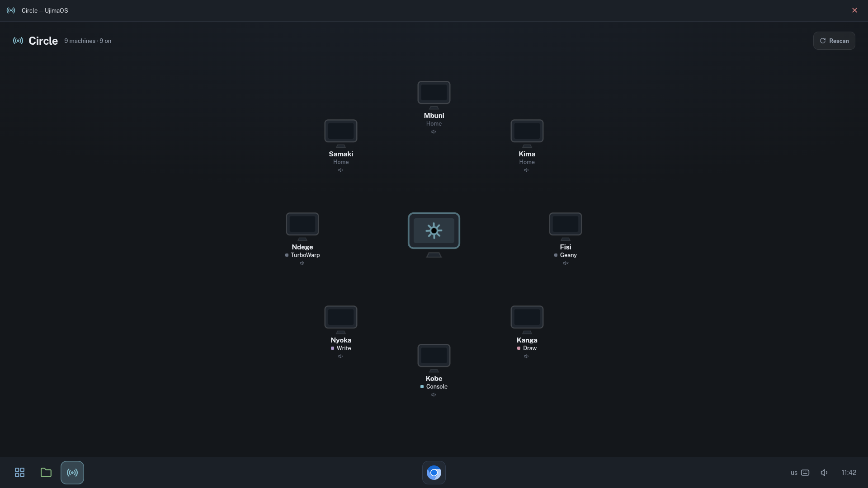Select the Kobe machine monitor
This screenshot has width=868, height=488.
click(x=434, y=358)
